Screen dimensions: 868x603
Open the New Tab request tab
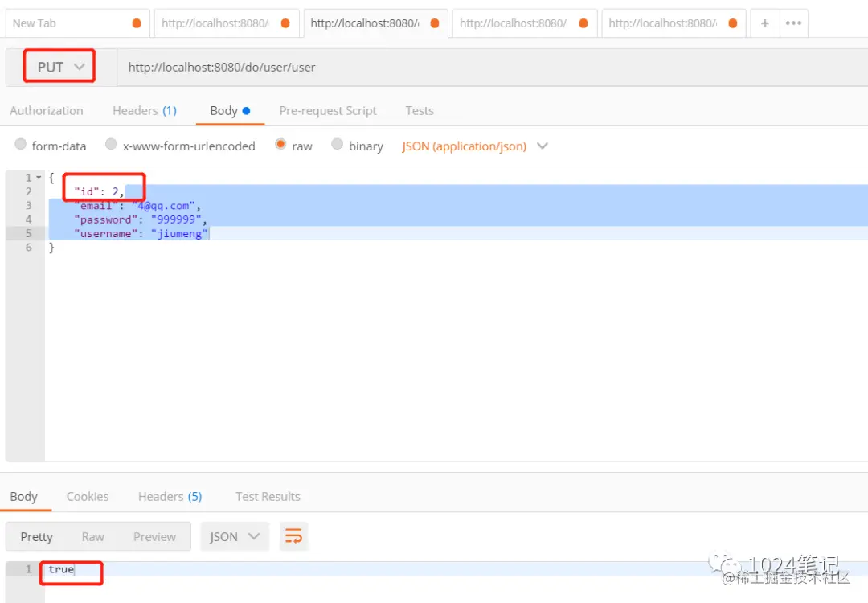pos(77,23)
